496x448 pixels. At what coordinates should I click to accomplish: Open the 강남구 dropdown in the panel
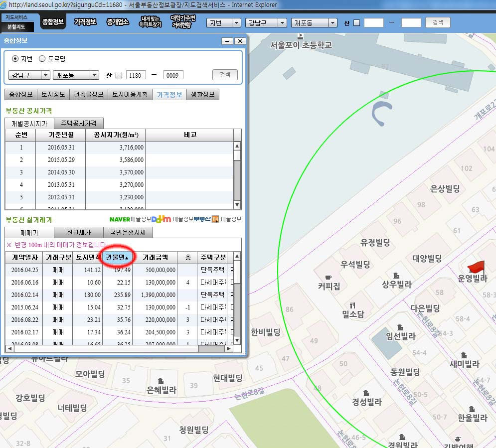(x=29, y=75)
